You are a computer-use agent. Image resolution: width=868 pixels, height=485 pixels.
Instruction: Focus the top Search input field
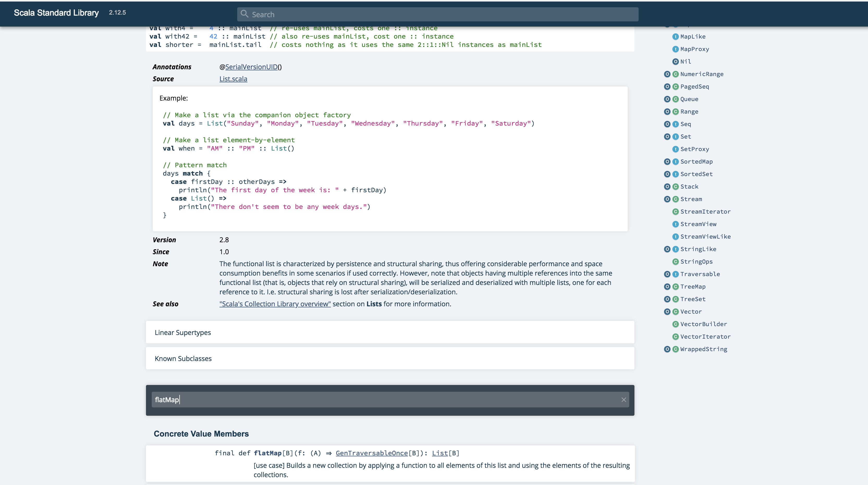(438, 15)
